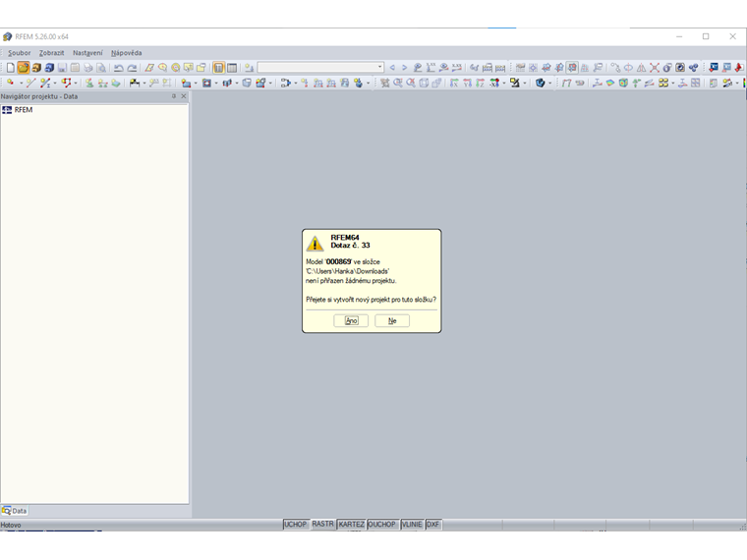The height and width of the screenshot is (560, 747).
Task: Click the blue Block Manager icon
Action: (49, 68)
